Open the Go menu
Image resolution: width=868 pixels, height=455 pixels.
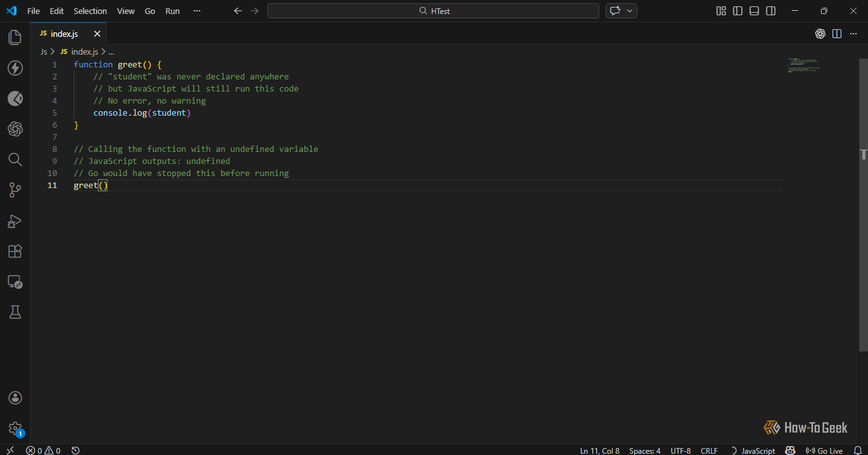pos(150,11)
